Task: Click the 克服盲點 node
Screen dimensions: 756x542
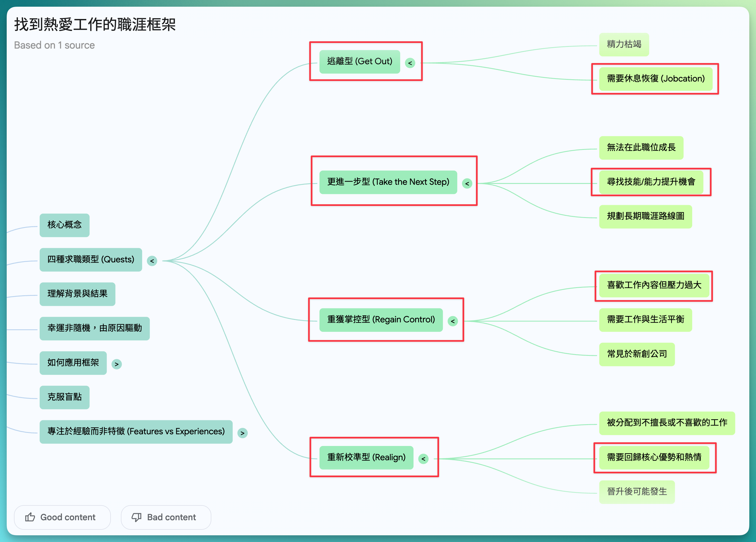Action: click(x=64, y=397)
